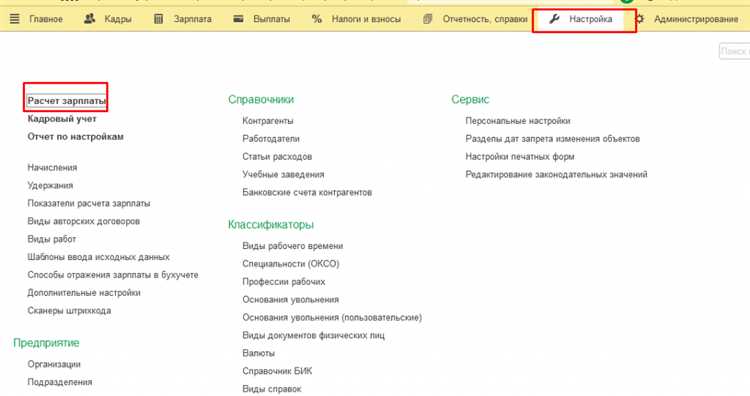
Task: Open Расчет зарплаты settings
Action: coord(66,101)
